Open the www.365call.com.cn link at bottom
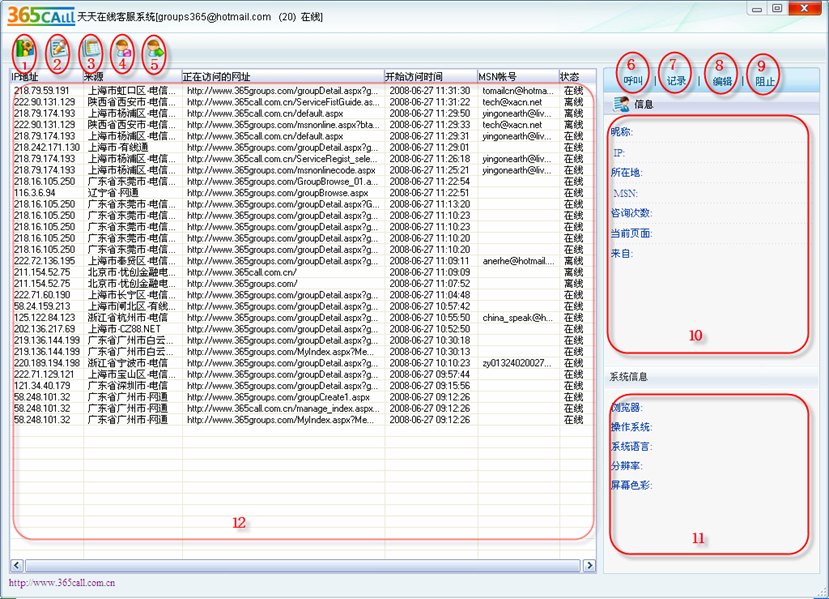 click(x=61, y=583)
